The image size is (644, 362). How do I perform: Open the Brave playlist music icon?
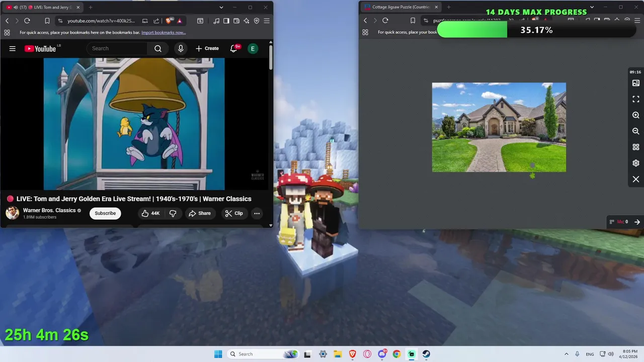(216, 21)
